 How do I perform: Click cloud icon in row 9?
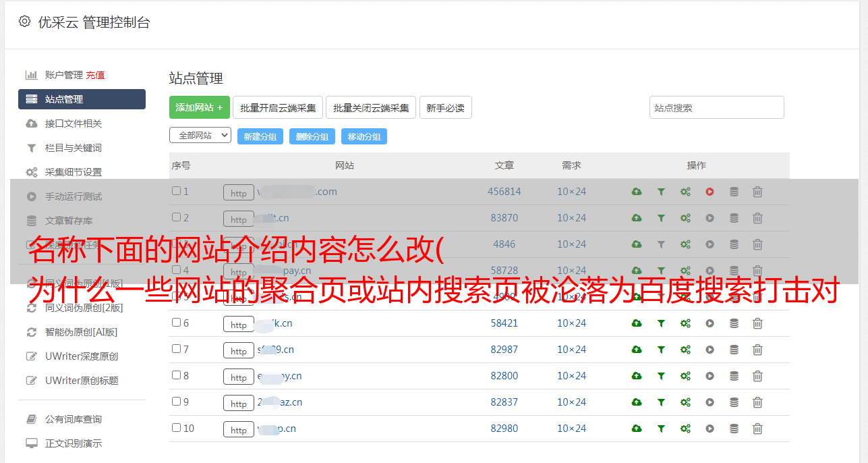pyautogui.click(x=637, y=402)
